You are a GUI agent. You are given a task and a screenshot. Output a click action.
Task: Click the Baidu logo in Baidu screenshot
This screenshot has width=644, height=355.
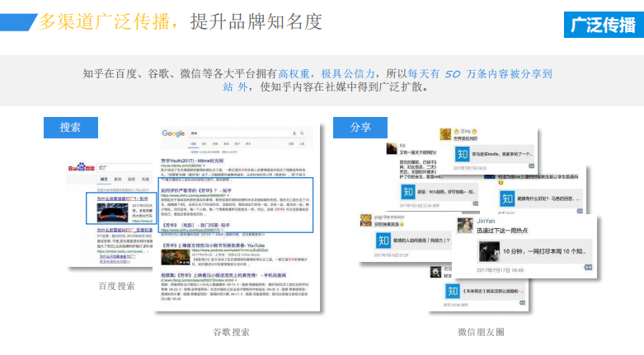point(82,167)
